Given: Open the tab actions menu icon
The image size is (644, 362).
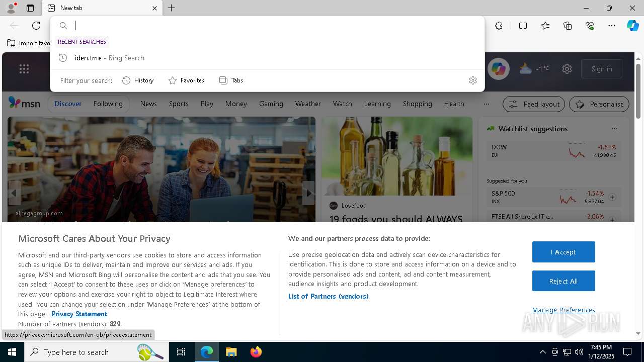Looking at the screenshot, I should 30,8.
